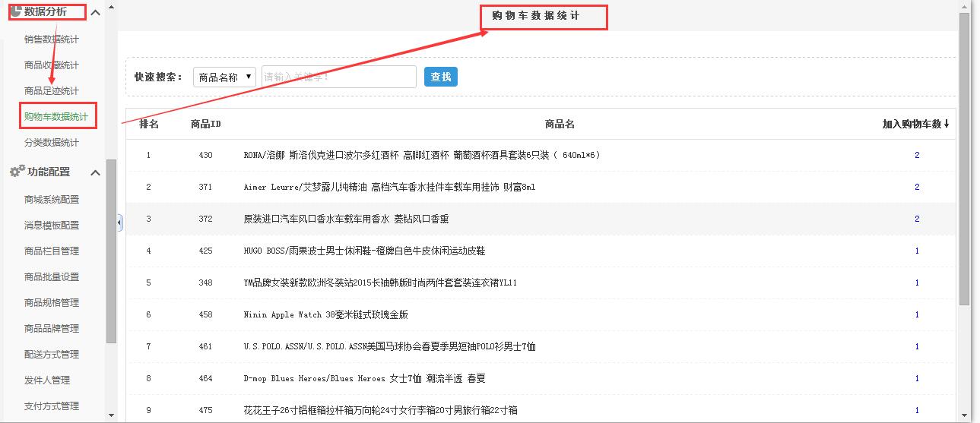Collapse the 数据分析 section chevron

coord(95,12)
